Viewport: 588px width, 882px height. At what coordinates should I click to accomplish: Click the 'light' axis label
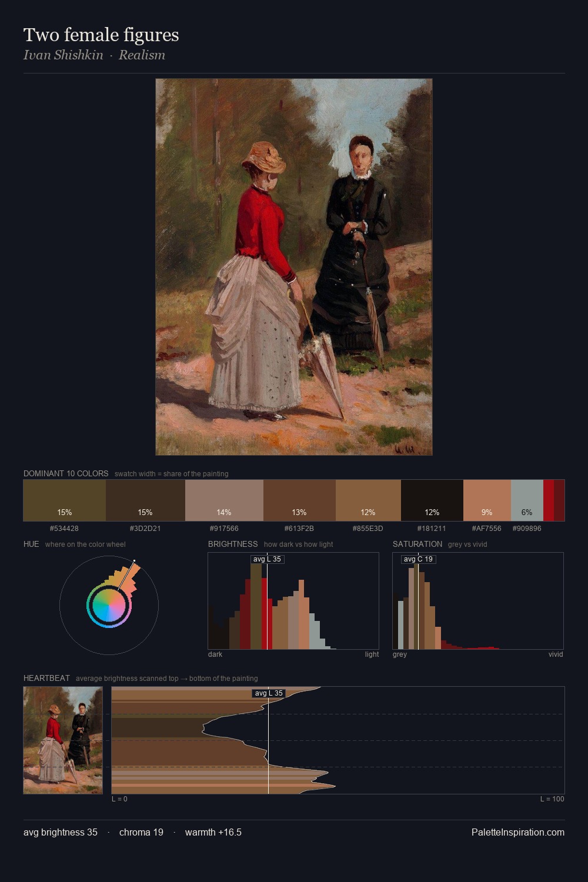[x=372, y=654]
